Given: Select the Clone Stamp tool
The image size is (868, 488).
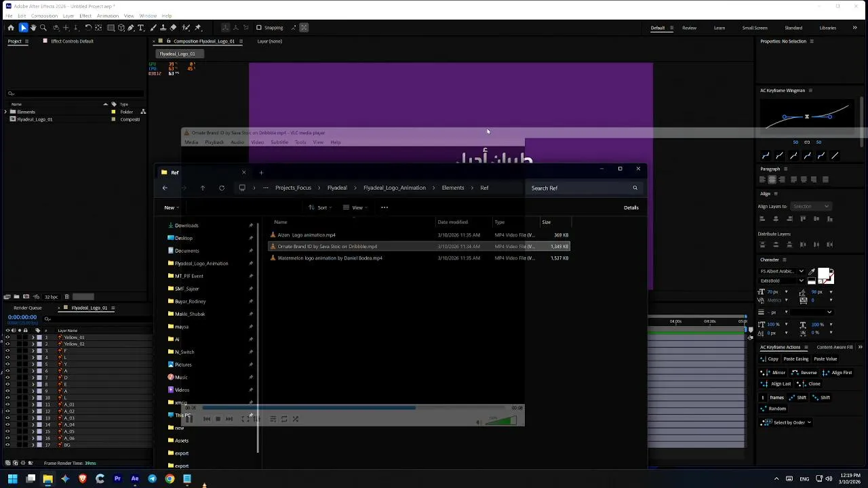Looking at the screenshot, I should tap(163, 28).
